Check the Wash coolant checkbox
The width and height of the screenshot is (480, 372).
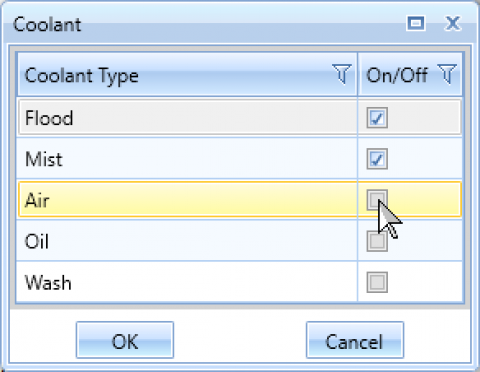tap(377, 282)
